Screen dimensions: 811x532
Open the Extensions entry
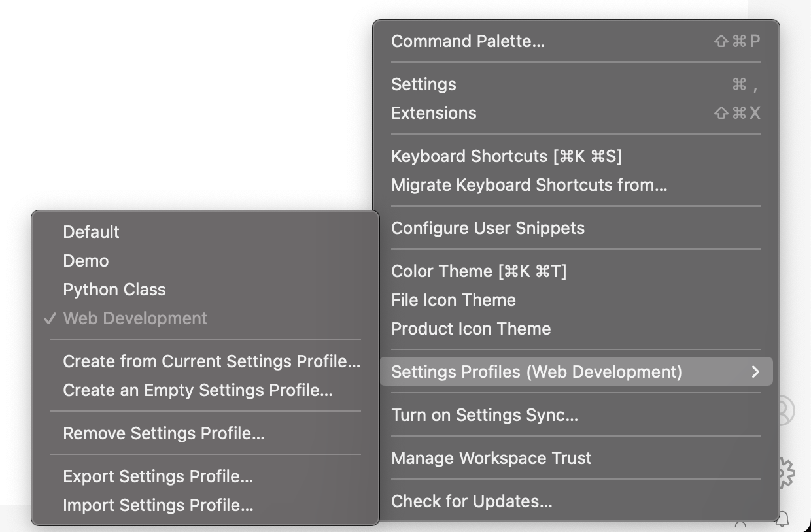point(434,112)
